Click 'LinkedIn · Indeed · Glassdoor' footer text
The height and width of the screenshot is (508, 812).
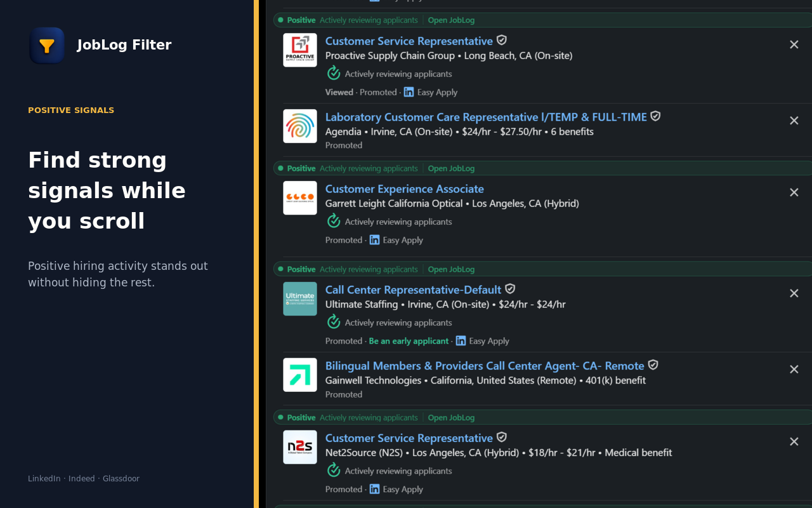click(84, 479)
